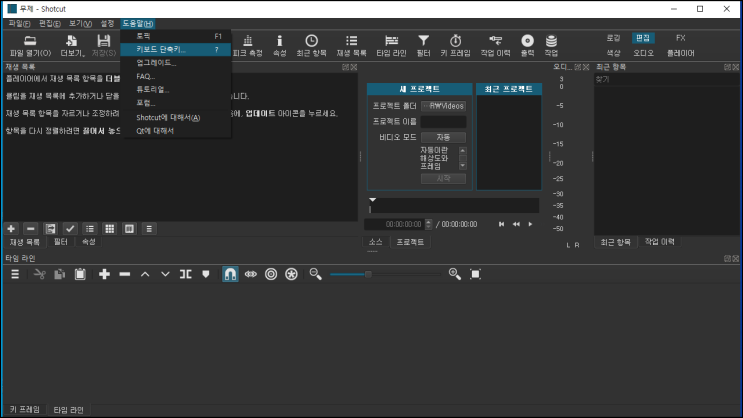Open the 설정 menu

[107, 23]
